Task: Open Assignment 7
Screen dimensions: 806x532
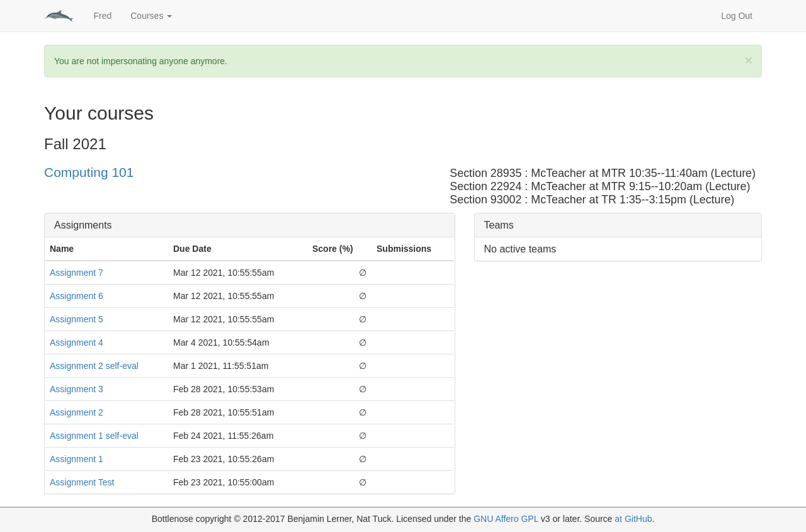Action: pos(76,273)
